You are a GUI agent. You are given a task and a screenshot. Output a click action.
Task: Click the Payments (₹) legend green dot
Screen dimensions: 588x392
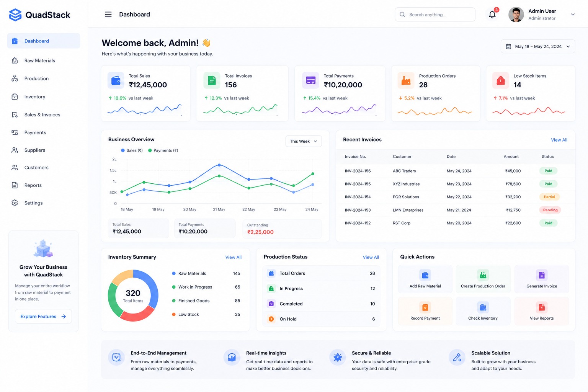[x=150, y=150]
